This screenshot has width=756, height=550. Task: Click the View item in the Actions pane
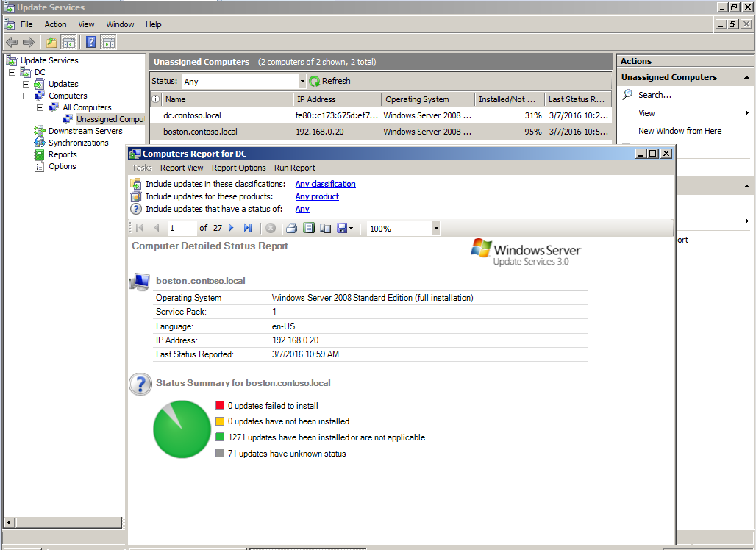click(x=646, y=113)
